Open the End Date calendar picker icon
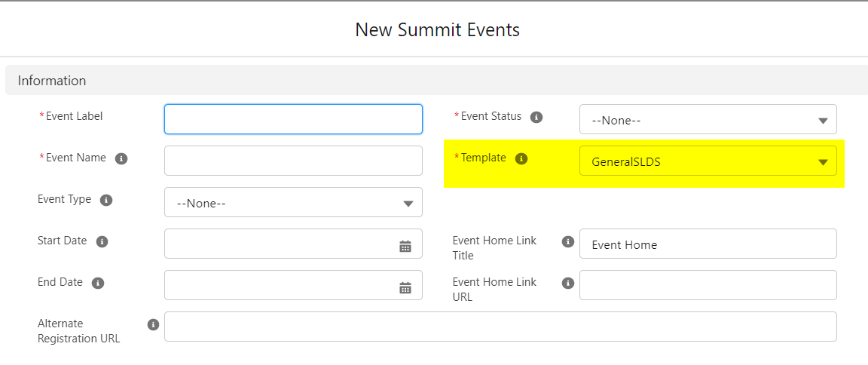The width and height of the screenshot is (868, 365). click(x=405, y=287)
